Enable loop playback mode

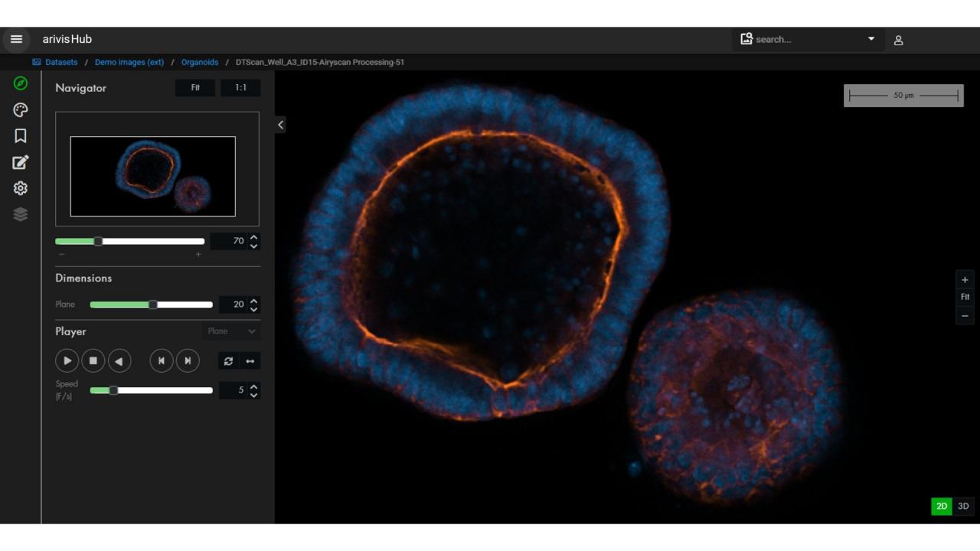click(228, 360)
